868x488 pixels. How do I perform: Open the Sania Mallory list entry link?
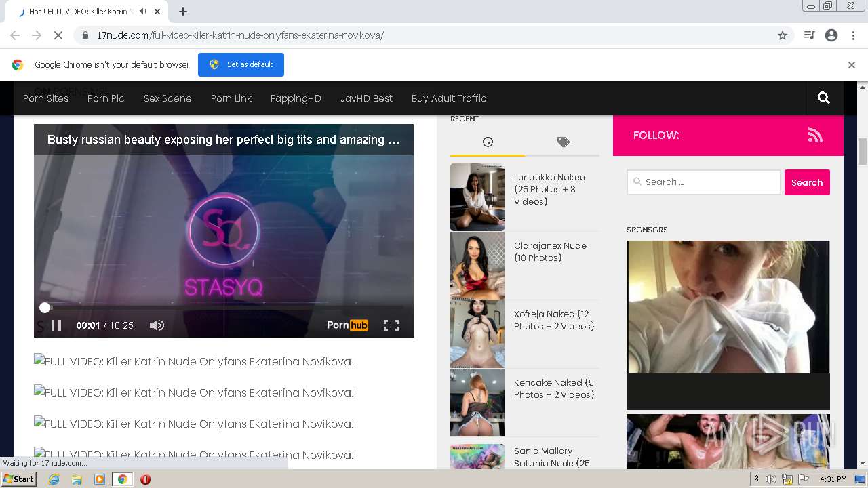pyautogui.click(x=552, y=457)
